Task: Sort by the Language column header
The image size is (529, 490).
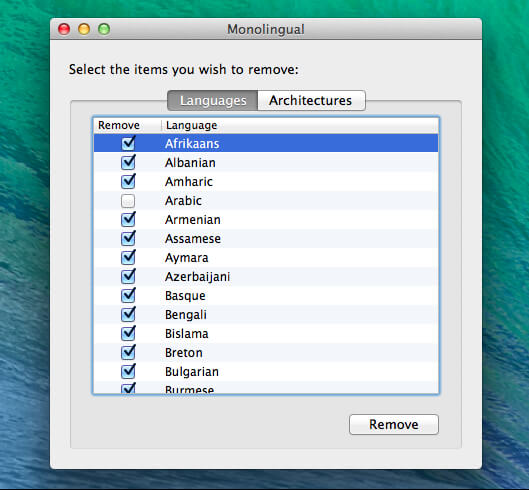Action: coord(300,125)
